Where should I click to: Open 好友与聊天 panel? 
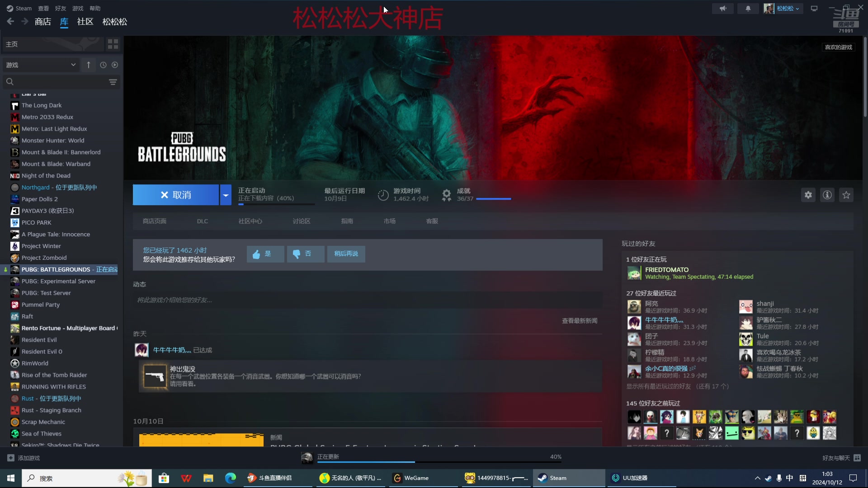click(x=841, y=458)
